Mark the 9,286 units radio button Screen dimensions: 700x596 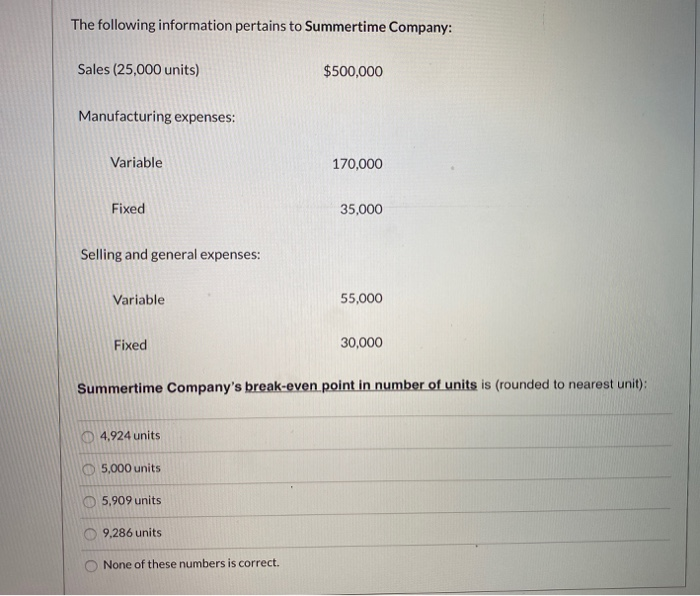pos(91,532)
